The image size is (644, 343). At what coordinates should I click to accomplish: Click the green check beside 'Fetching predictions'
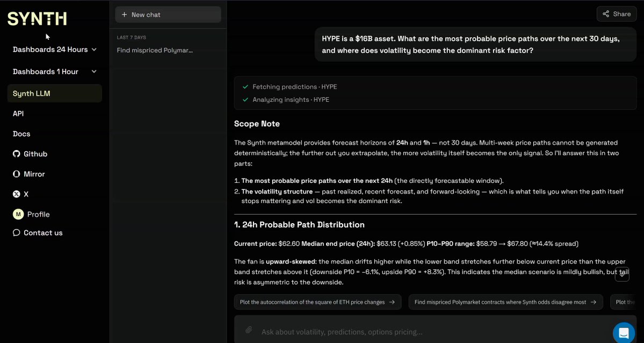tap(245, 87)
